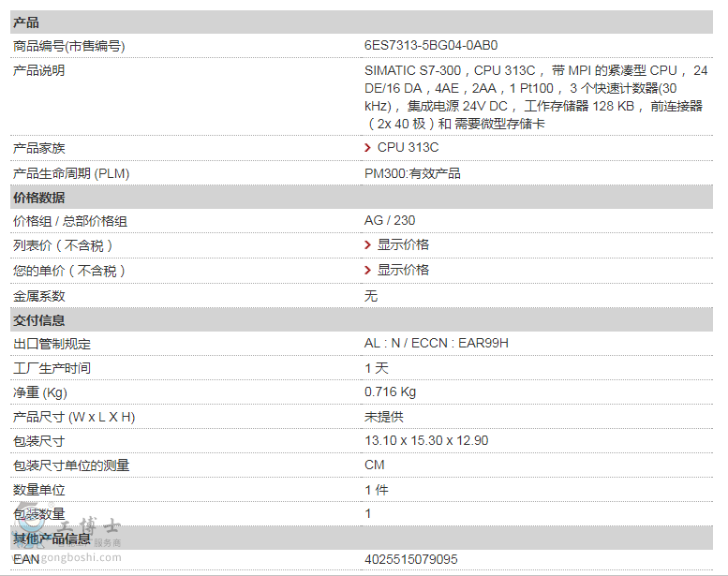Viewport: 728px width, 576px height.
Task: Click the packaging dimensions 13.10 x 15.30 x 12.90
Action: (426, 441)
